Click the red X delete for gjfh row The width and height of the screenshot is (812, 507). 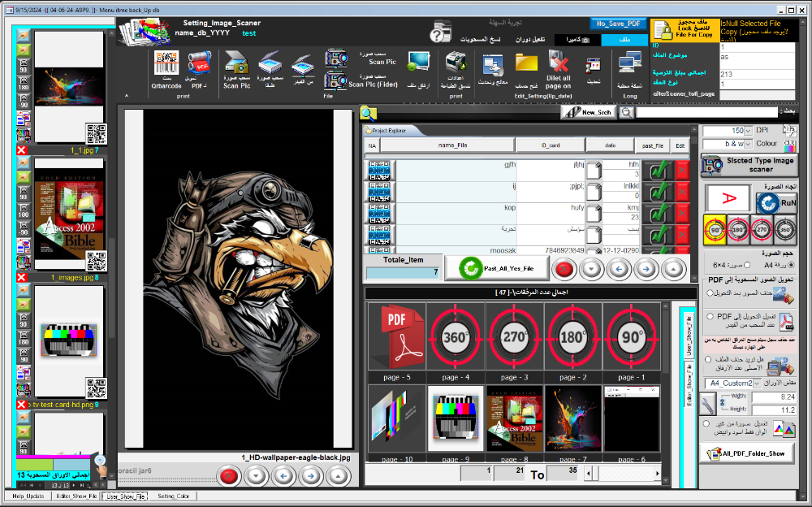[x=682, y=170]
